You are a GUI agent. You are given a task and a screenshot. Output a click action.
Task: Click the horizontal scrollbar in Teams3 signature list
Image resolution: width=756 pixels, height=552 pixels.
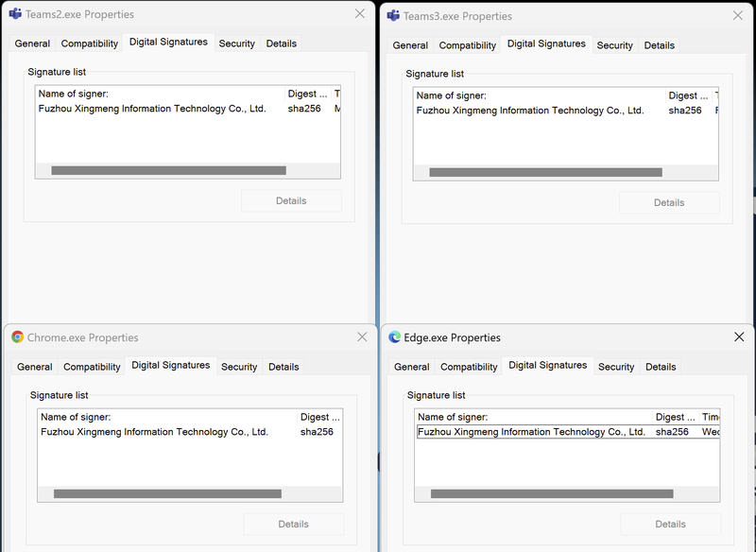pyautogui.click(x=548, y=172)
